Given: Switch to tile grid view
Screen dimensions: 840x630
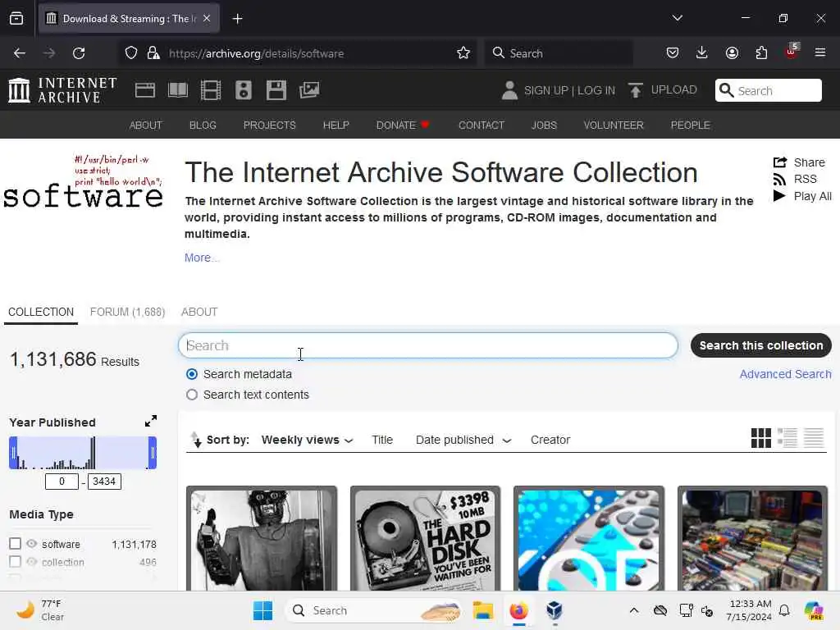Looking at the screenshot, I should [760, 438].
